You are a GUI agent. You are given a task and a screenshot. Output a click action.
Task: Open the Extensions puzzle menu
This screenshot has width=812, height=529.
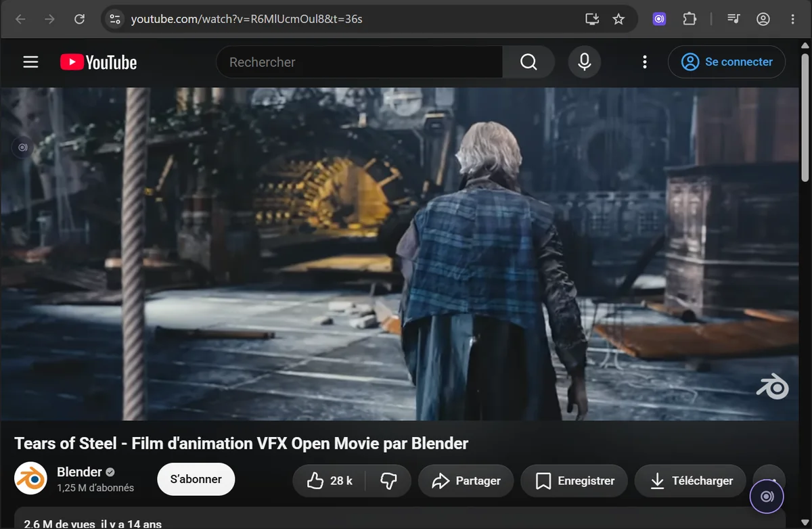coord(690,19)
